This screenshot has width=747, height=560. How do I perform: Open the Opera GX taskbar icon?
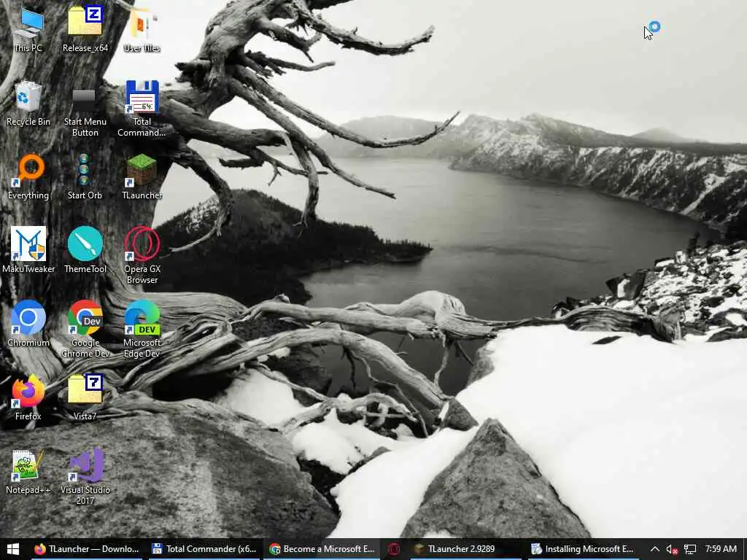(394, 549)
